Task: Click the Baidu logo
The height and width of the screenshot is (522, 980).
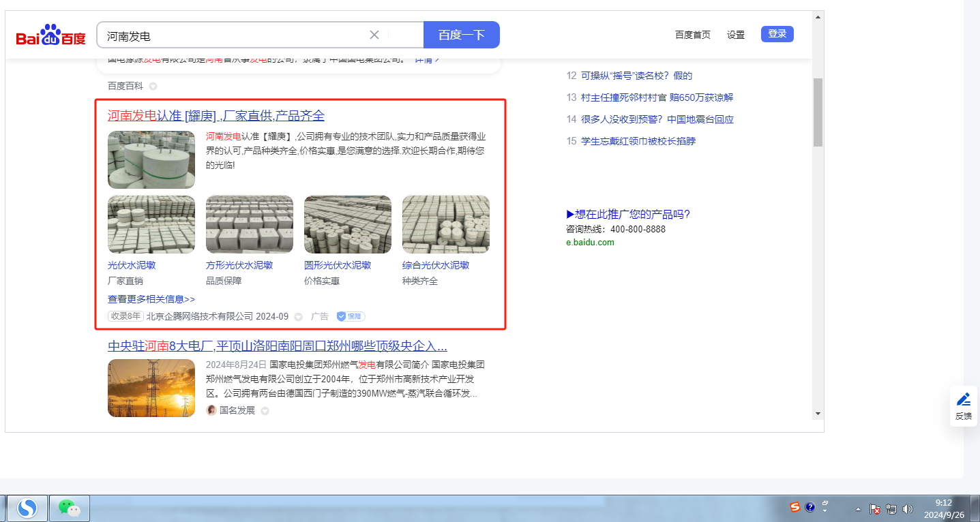Action: coord(51,35)
